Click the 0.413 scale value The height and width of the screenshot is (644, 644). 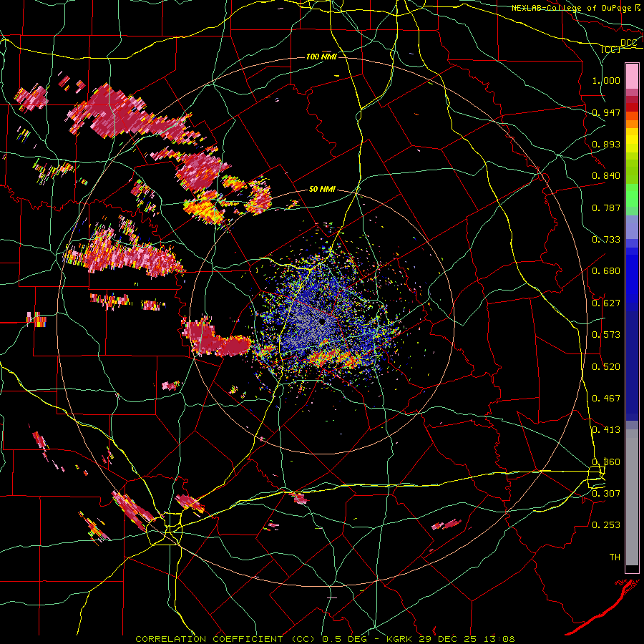606,430
